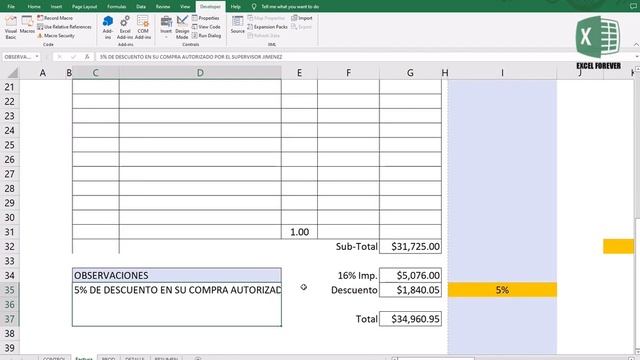Open the Macros list
This screenshot has width=640, height=360.
point(27,25)
